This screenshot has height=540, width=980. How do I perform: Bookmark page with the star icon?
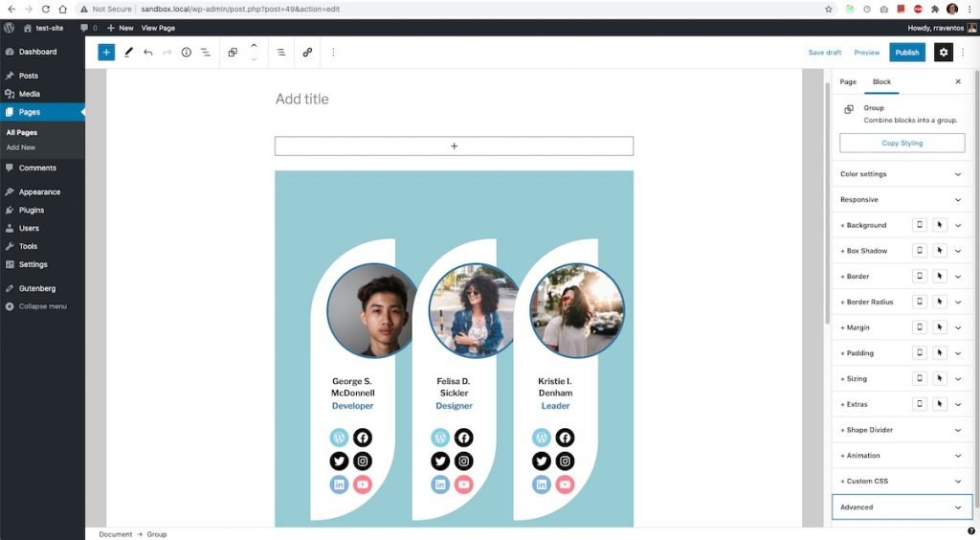pyautogui.click(x=828, y=10)
